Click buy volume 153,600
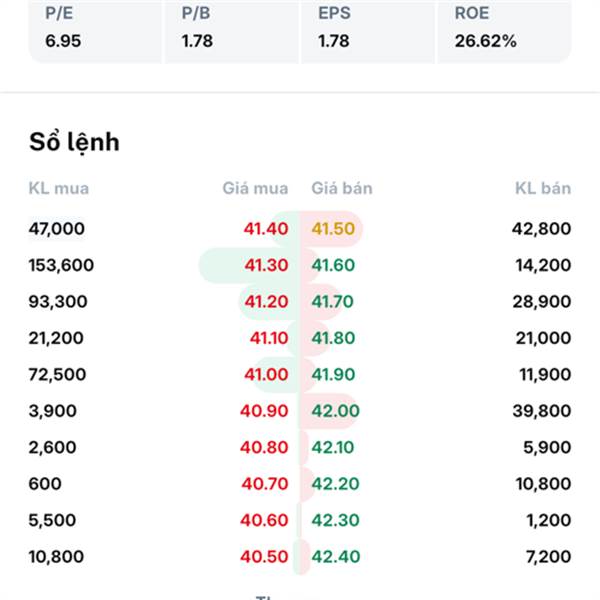Image resolution: width=600 pixels, height=600 pixels. point(61,265)
